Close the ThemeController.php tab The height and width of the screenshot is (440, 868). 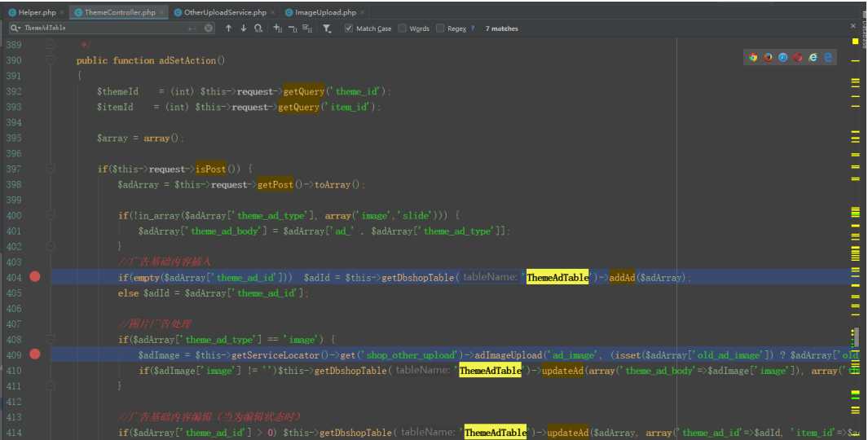(x=161, y=12)
